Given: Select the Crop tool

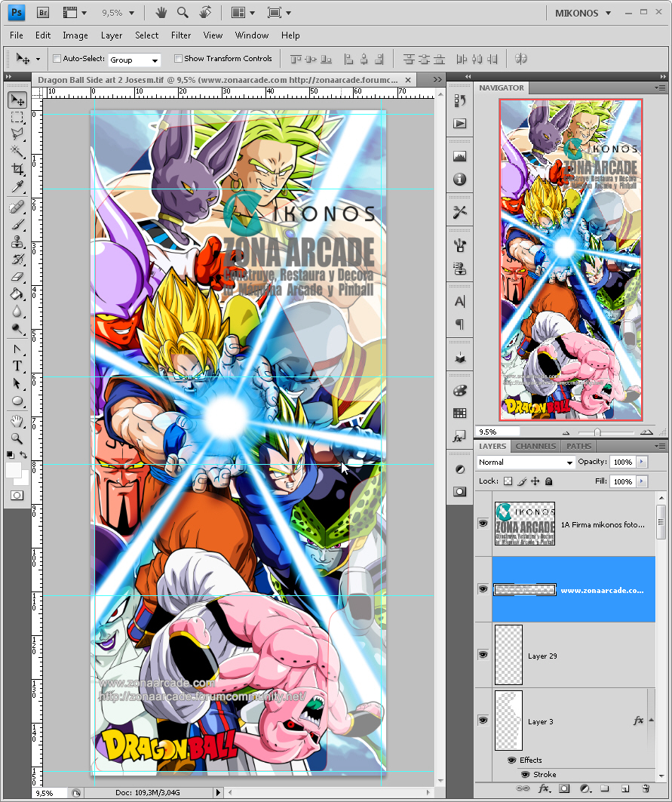Looking at the screenshot, I should (x=17, y=169).
